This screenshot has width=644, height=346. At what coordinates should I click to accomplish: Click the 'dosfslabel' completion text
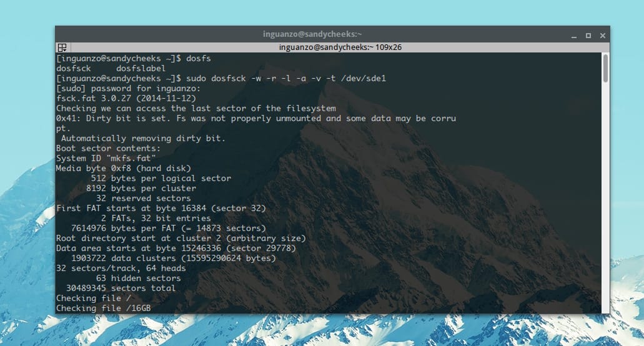point(141,69)
